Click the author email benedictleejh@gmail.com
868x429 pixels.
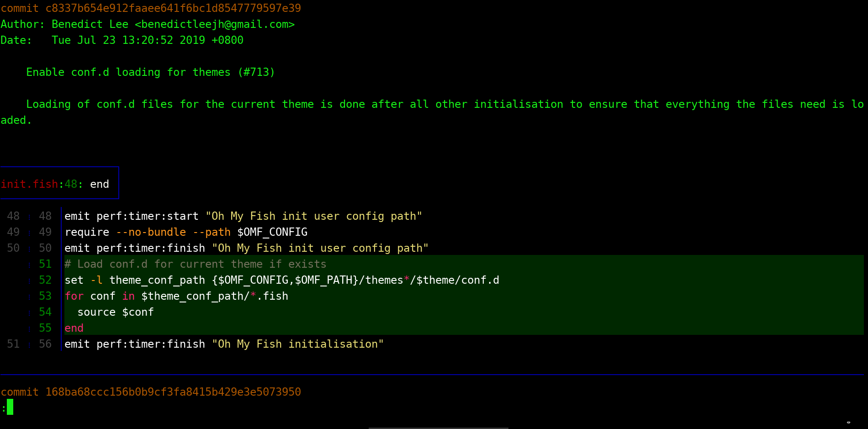point(215,24)
